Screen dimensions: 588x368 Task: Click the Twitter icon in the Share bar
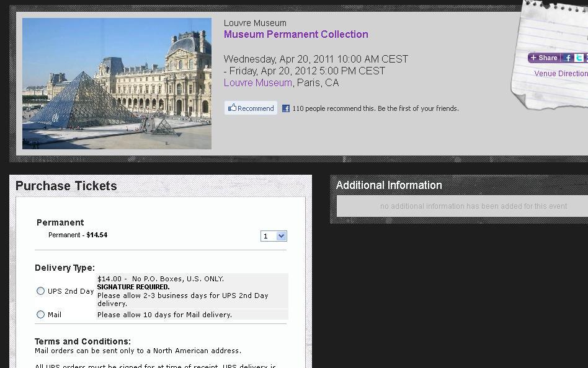click(x=579, y=58)
